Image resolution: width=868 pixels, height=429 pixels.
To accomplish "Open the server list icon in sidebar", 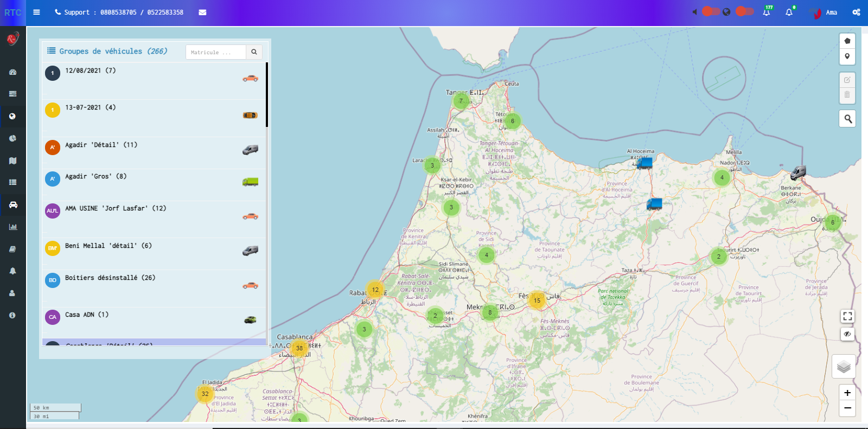I will pos(12,94).
